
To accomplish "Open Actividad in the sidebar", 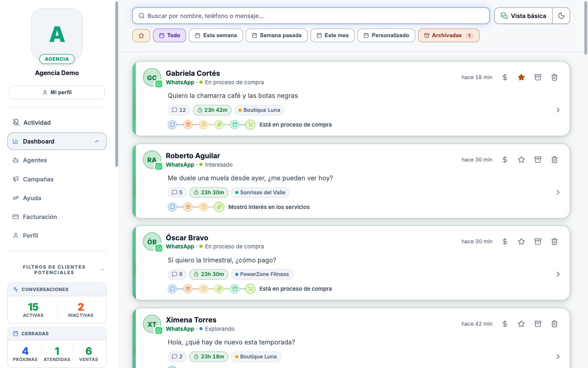I will click(57, 123).
